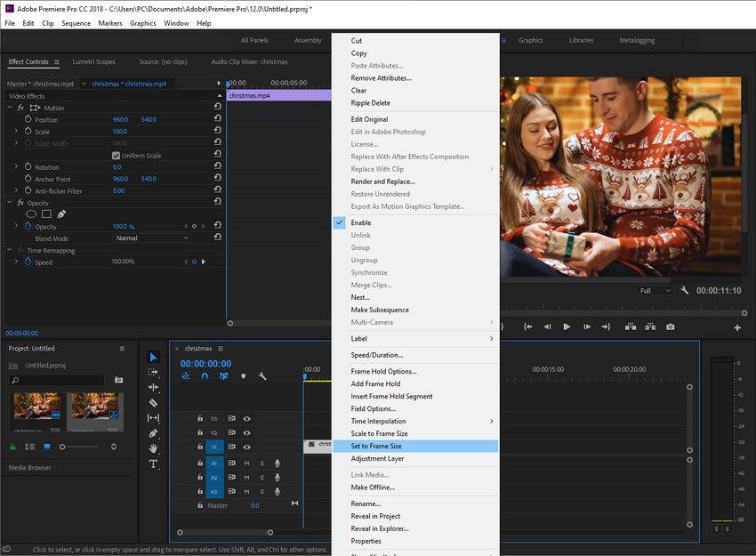
Task: Select the Track Select Forward tool
Action: [x=152, y=372]
